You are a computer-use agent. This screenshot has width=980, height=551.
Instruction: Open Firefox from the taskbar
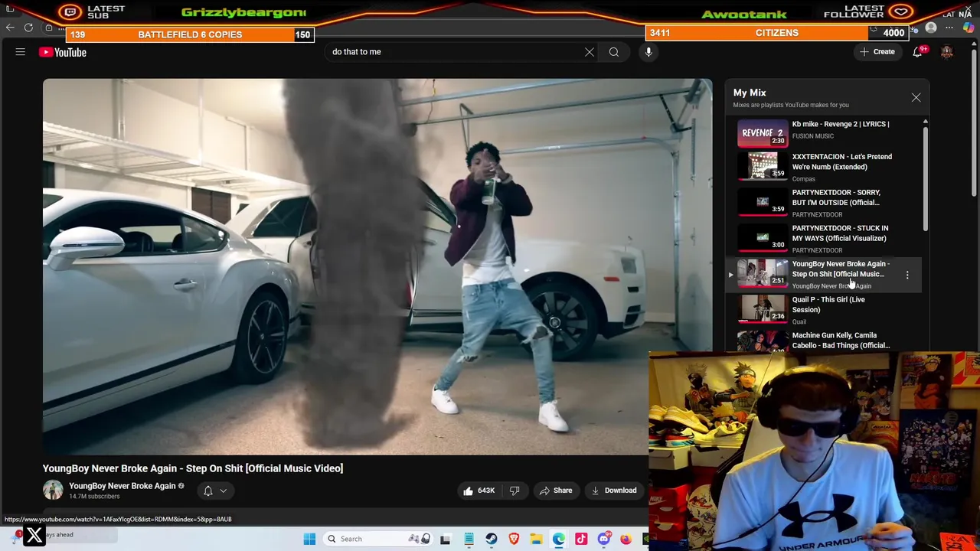tap(626, 539)
